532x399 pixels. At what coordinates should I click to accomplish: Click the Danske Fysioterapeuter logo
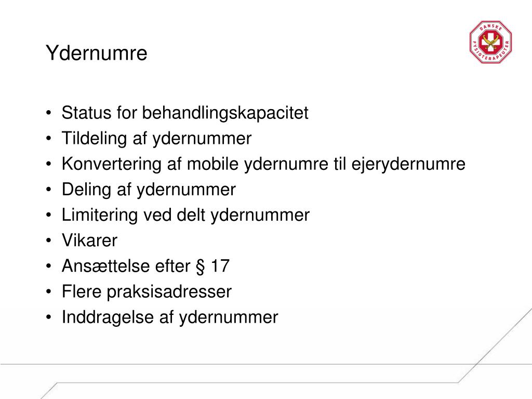click(490, 42)
